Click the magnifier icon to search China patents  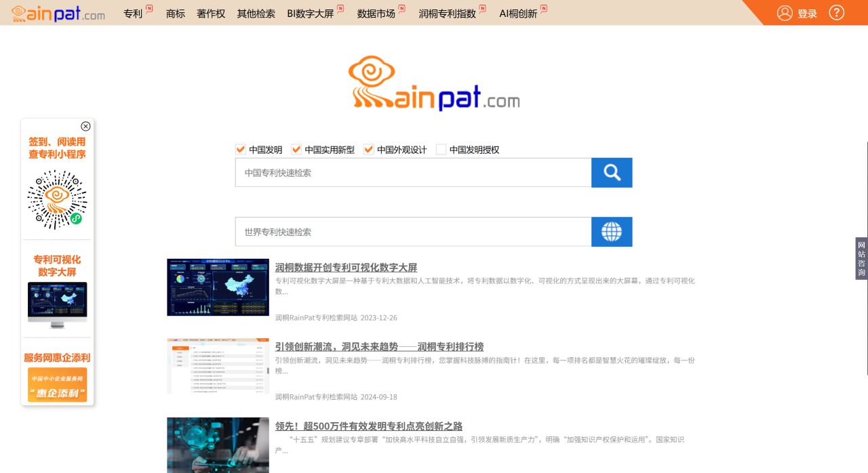click(611, 172)
